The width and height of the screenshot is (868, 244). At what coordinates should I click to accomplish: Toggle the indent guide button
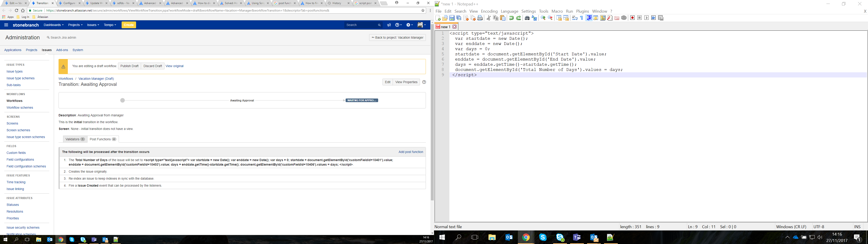589,18
